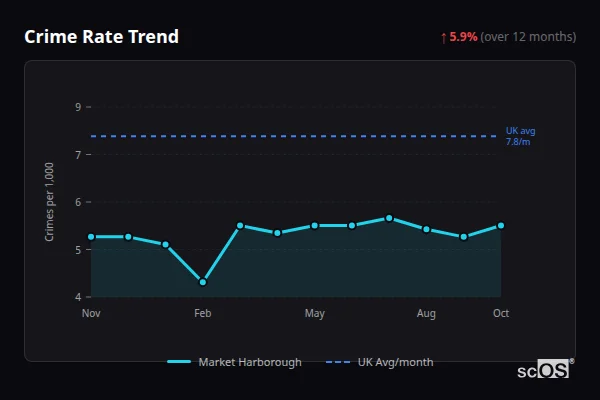Click the 'Nov' axis label
600x400 pixels.
tap(91, 313)
